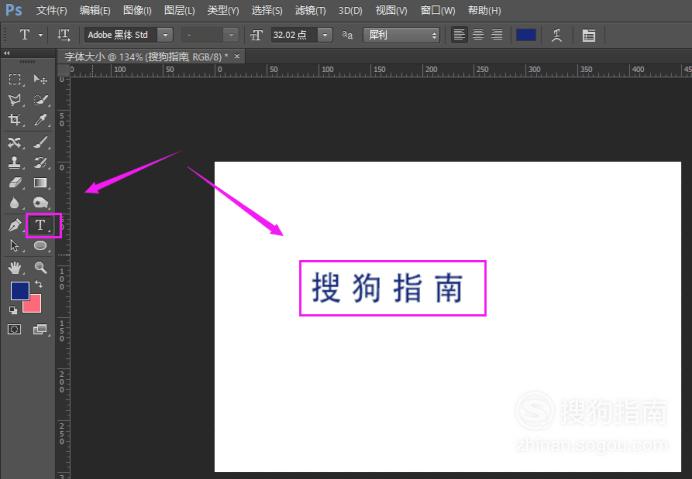This screenshot has height=479, width=692.
Task: Select the Move tool
Action: pyautogui.click(x=40, y=79)
